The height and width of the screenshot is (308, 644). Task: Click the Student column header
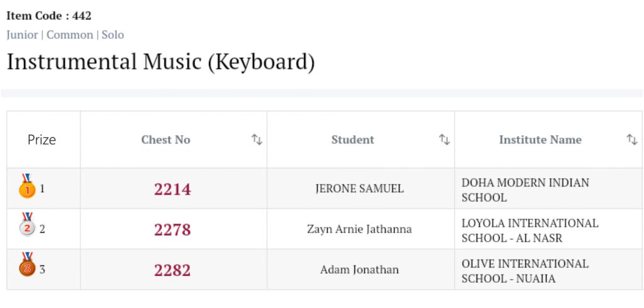[x=352, y=140]
